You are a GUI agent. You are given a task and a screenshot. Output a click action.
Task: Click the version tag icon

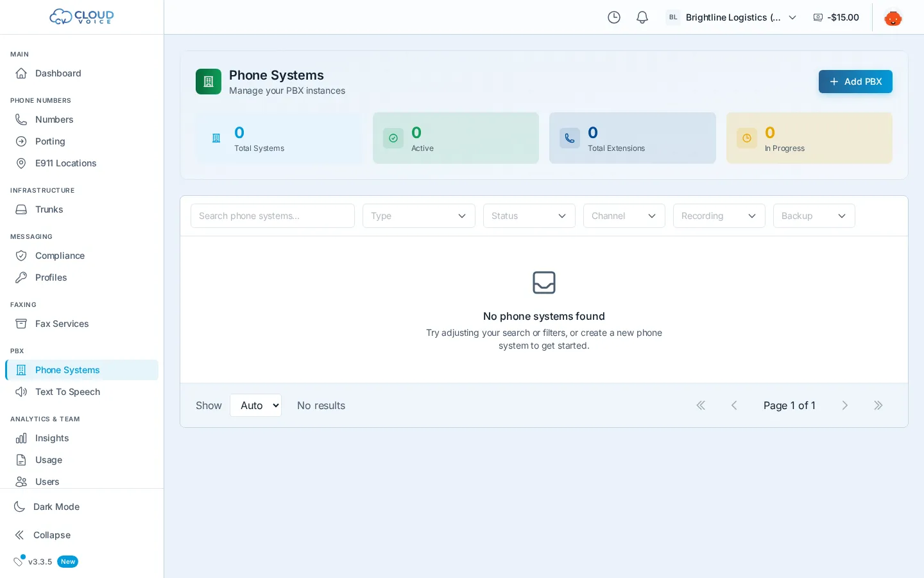click(x=19, y=561)
